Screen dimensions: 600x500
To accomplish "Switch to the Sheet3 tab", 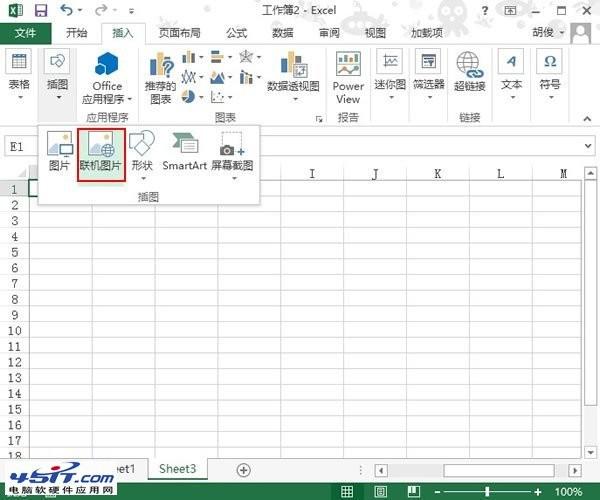I will point(178,469).
